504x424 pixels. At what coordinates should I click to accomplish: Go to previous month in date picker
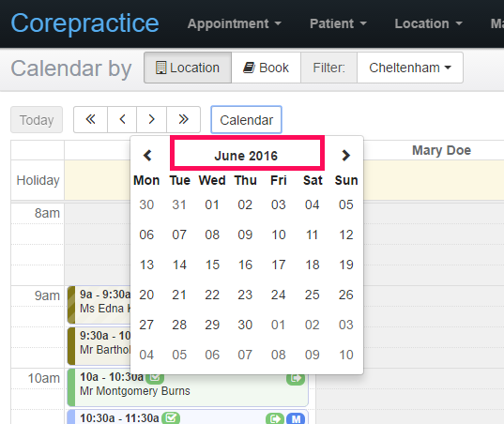tap(147, 156)
